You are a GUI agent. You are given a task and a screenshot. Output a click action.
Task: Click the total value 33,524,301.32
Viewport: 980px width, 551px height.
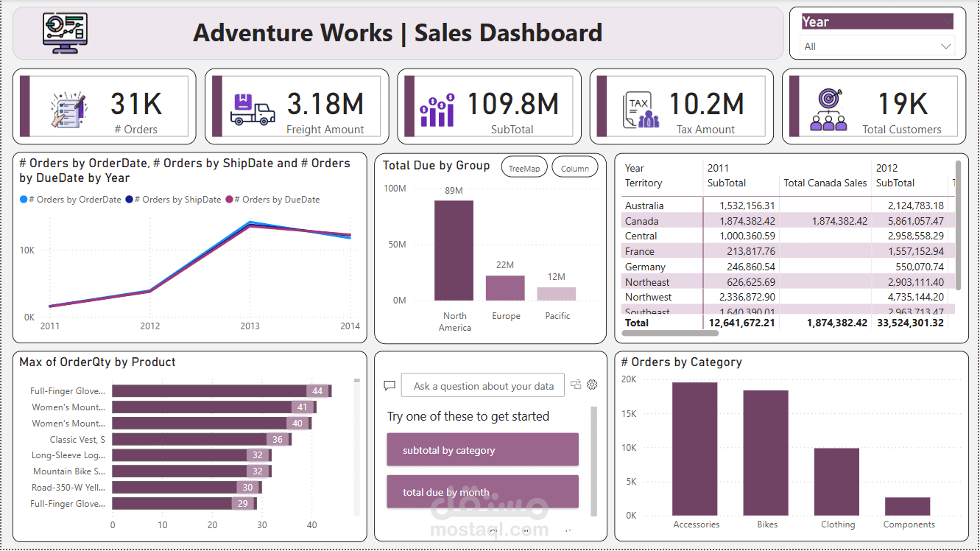click(910, 323)
